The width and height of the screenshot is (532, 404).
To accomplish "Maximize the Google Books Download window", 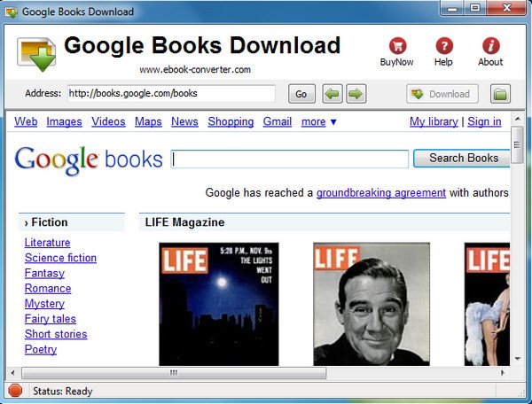I will click(x=475, y=8).
